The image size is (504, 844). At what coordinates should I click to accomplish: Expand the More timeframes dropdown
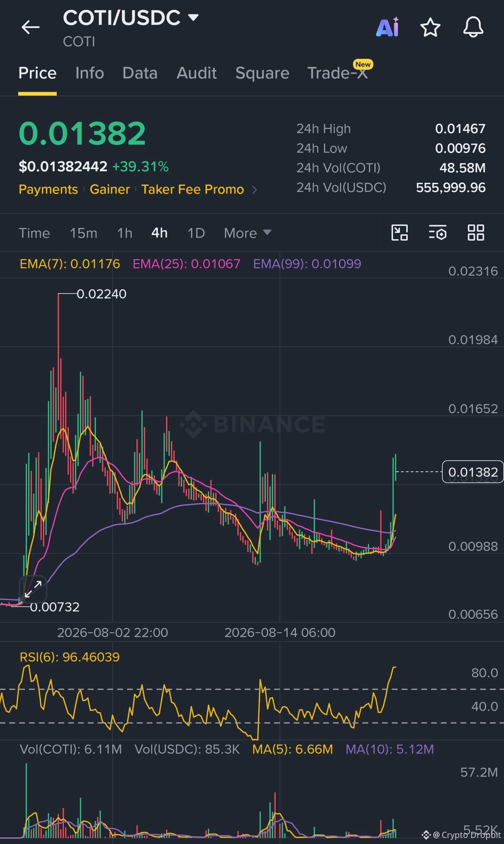248,233
